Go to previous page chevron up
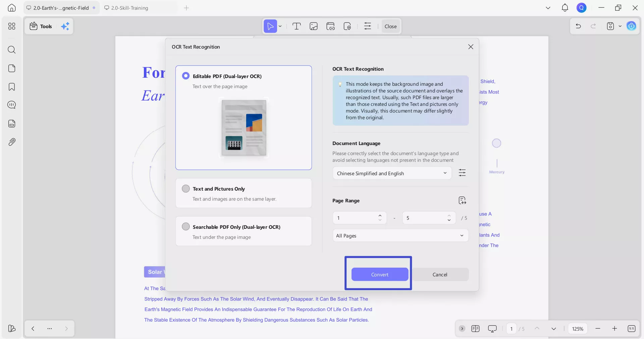The image size is (644, 339). click(x=537, y=328)
